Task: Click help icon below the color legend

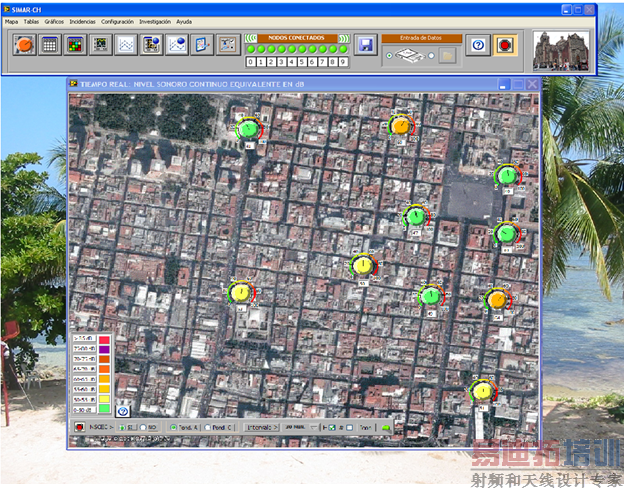Action: pos(123,411)
